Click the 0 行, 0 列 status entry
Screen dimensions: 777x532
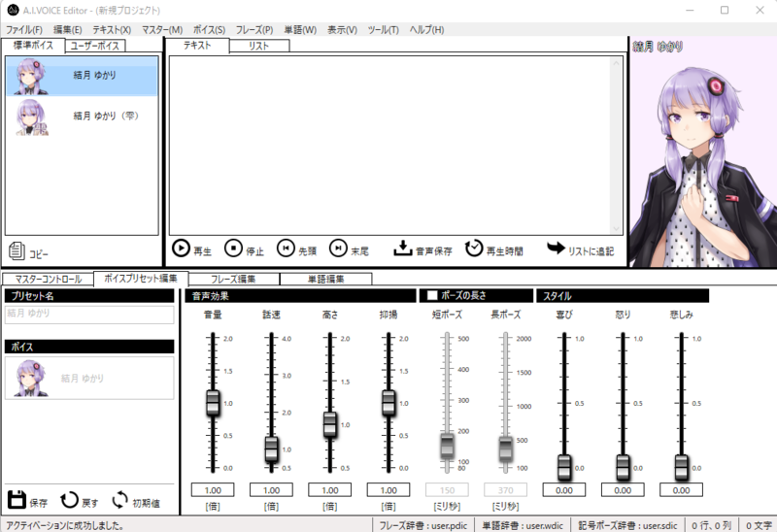712,525
